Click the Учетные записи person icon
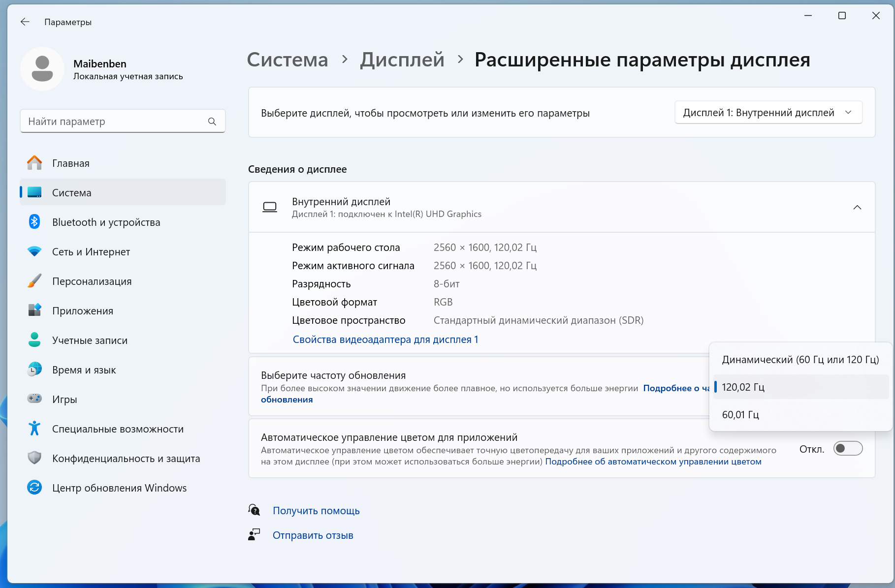The image size is (895, 588). tap(34, 340)
